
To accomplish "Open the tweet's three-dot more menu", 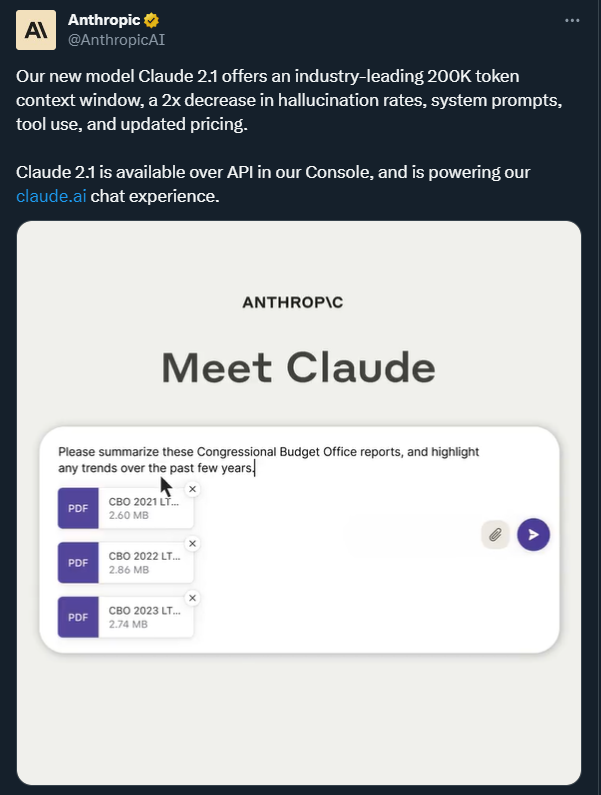I will coord(572,20).
